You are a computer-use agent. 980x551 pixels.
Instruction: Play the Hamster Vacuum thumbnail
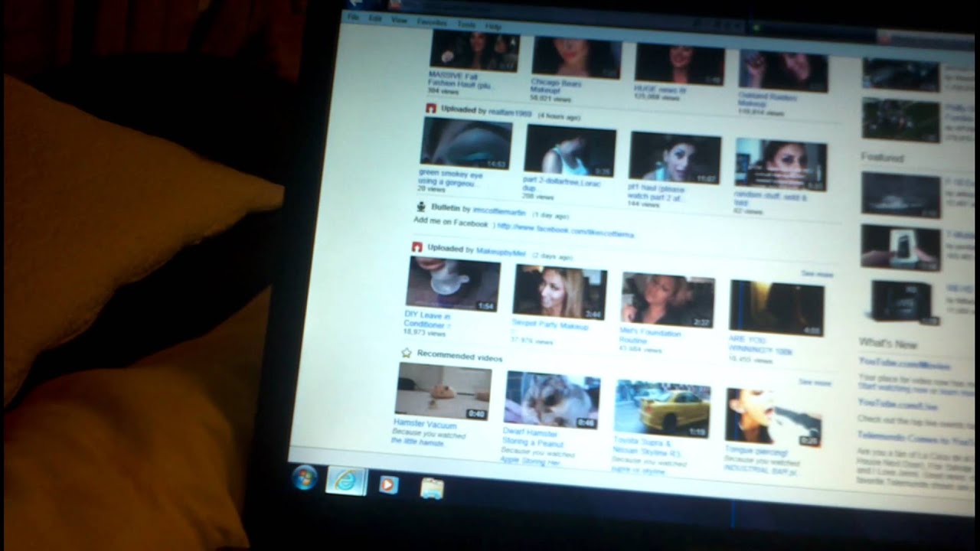tap(443, 390)
